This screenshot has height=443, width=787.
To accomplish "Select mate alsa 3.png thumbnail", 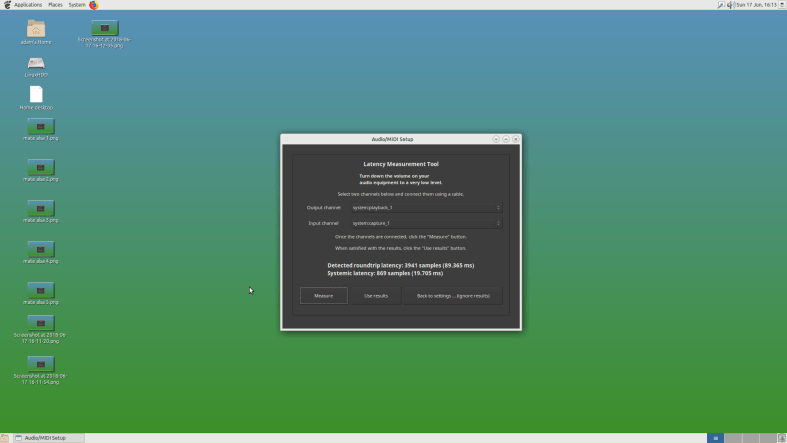I will point(40,208).
